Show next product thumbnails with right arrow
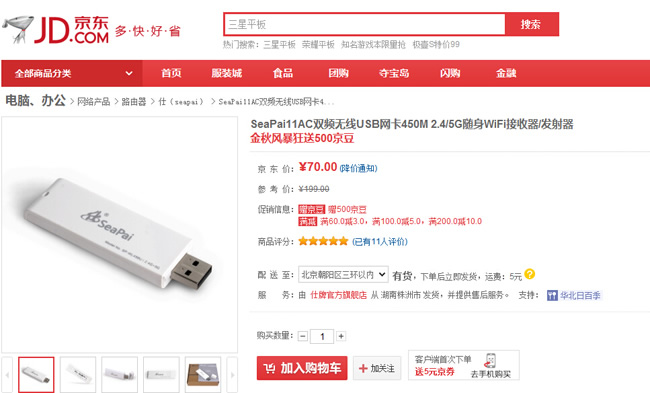Viewport: 650px width, 393px height. (x=233, y=375)
